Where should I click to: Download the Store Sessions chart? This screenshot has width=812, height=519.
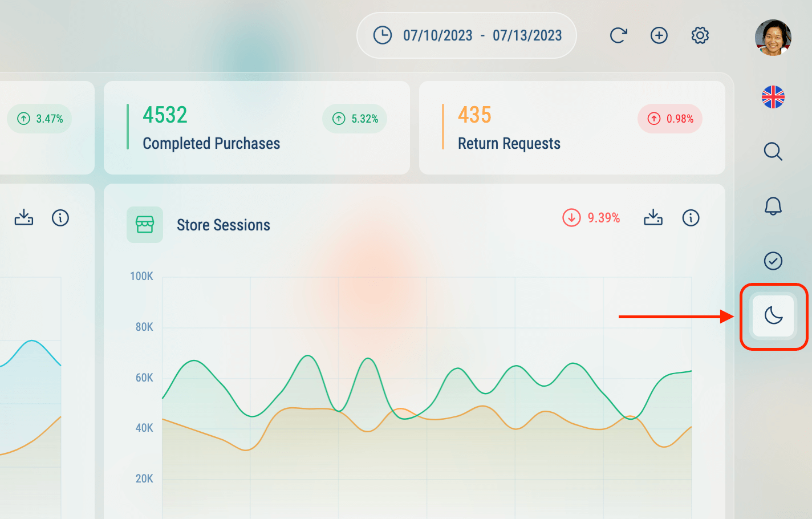[x=653, y=217]
